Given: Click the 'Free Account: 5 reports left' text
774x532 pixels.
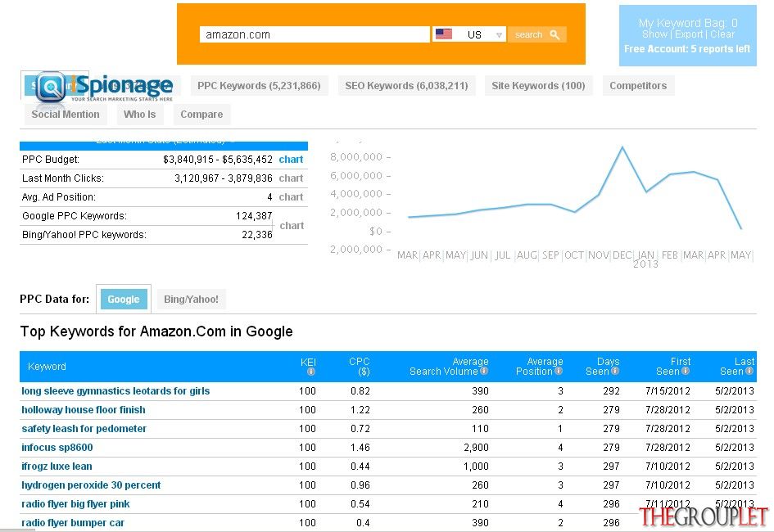Looking at the screenshot, I should 687,49.
